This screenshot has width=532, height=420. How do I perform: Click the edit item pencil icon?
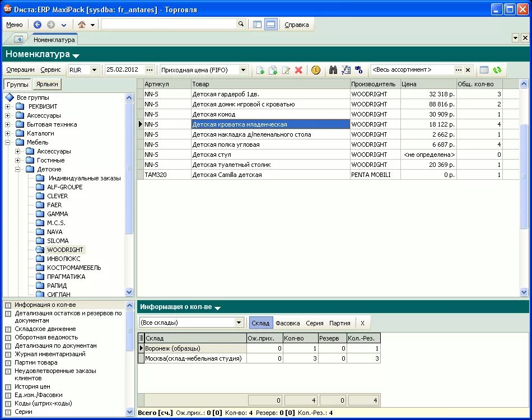coord(286,70)
